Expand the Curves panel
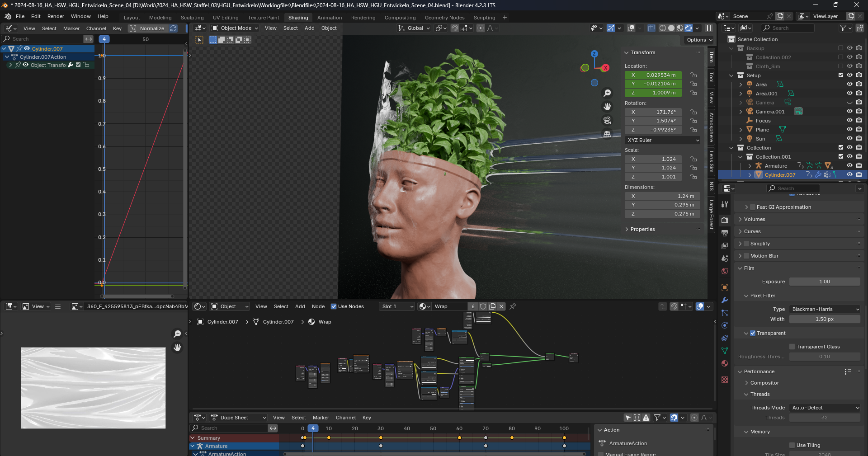The width and height of the screenshot is (868, 456). point(740,231)
